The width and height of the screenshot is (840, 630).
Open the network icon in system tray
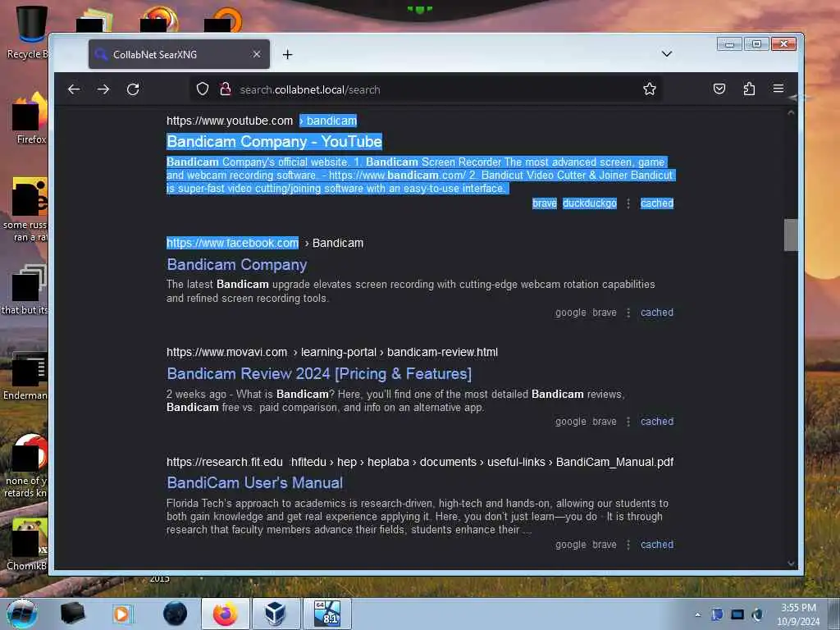[737, 614]
